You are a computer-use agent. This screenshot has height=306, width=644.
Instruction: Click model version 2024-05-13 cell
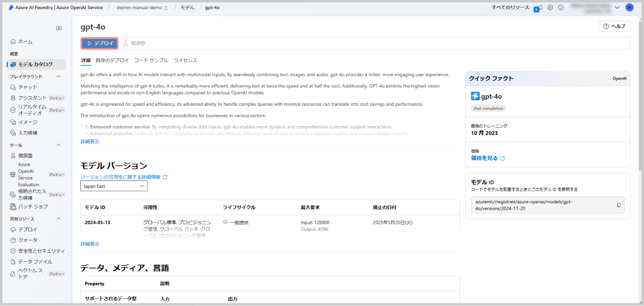pos(97,223)
